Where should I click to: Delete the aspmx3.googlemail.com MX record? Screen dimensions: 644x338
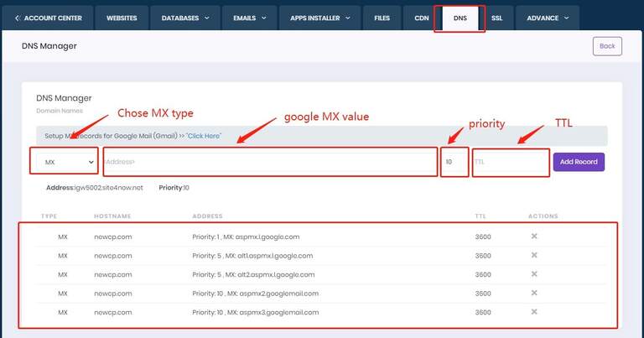click(534, 312)
